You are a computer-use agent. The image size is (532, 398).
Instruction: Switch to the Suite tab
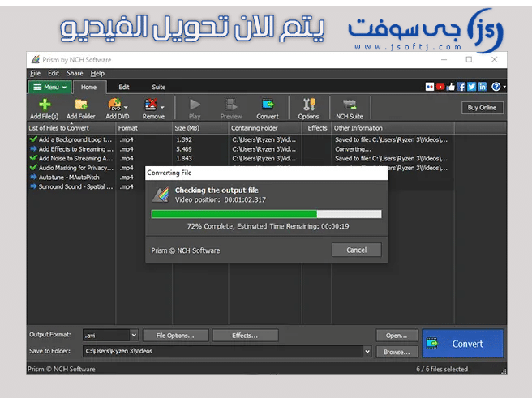tap(158, 87)
